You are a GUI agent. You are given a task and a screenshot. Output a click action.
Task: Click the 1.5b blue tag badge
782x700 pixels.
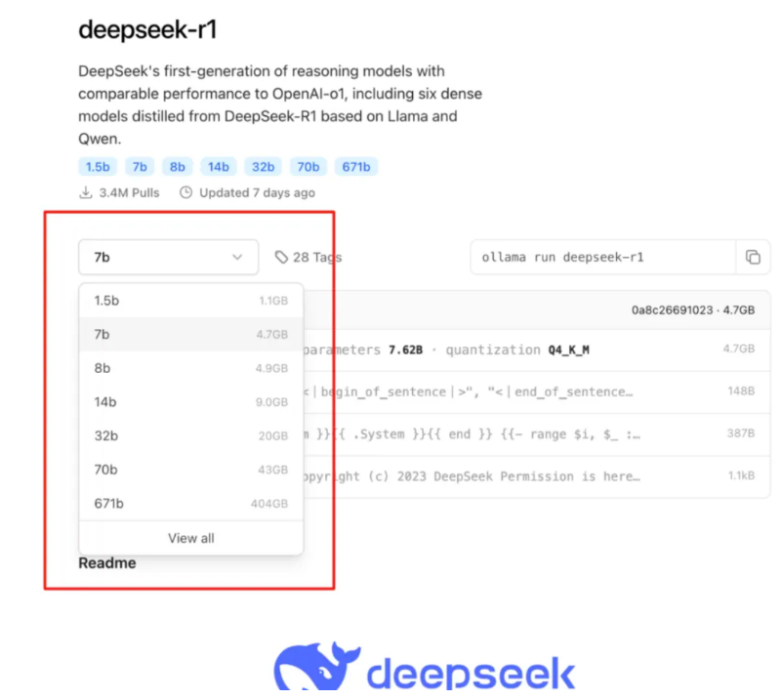pyautogui.click(x=98, y=167)
